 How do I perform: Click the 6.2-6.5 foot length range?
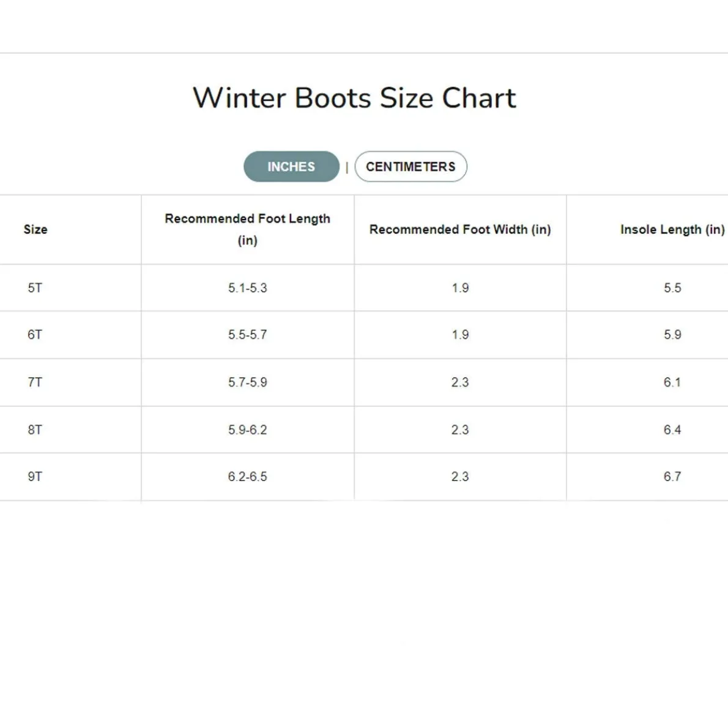[247, 477]
